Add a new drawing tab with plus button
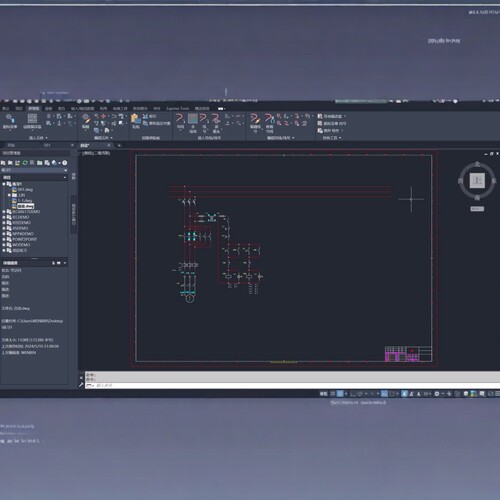500x500 pixels. 119,145
